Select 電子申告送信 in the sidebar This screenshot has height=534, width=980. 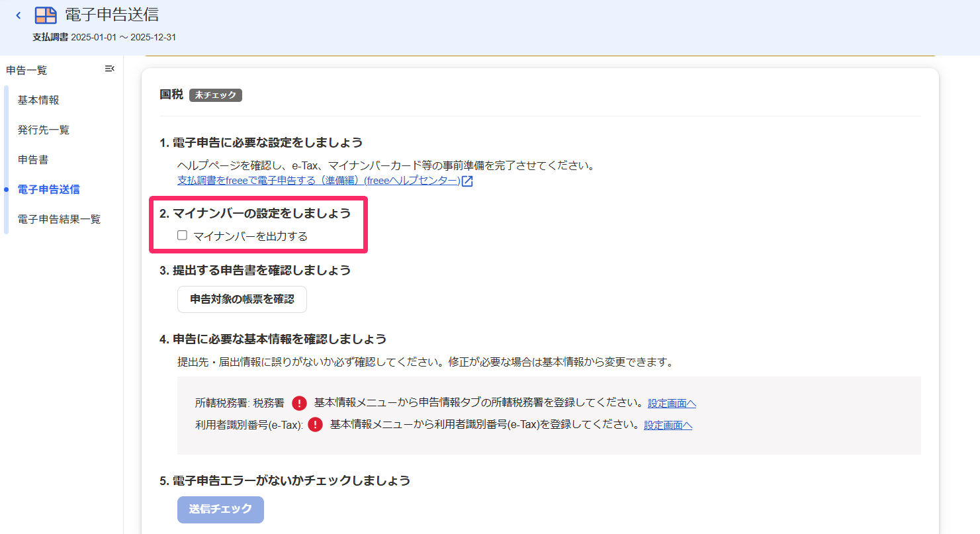[x=49, y=189]
